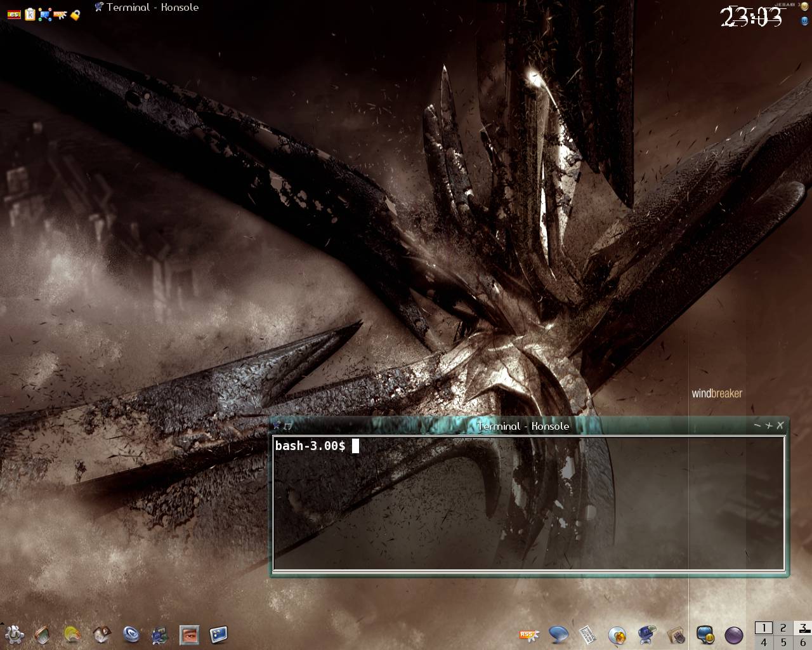Screen dimensions: 812x650
Task: Maximize the Konsole terminal window
Action: 769,425
